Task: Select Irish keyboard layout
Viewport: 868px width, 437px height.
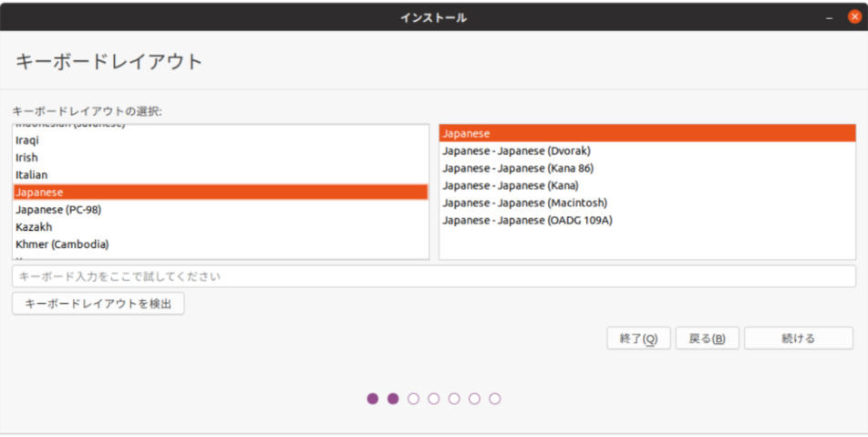Action: (x=221, y=157)
